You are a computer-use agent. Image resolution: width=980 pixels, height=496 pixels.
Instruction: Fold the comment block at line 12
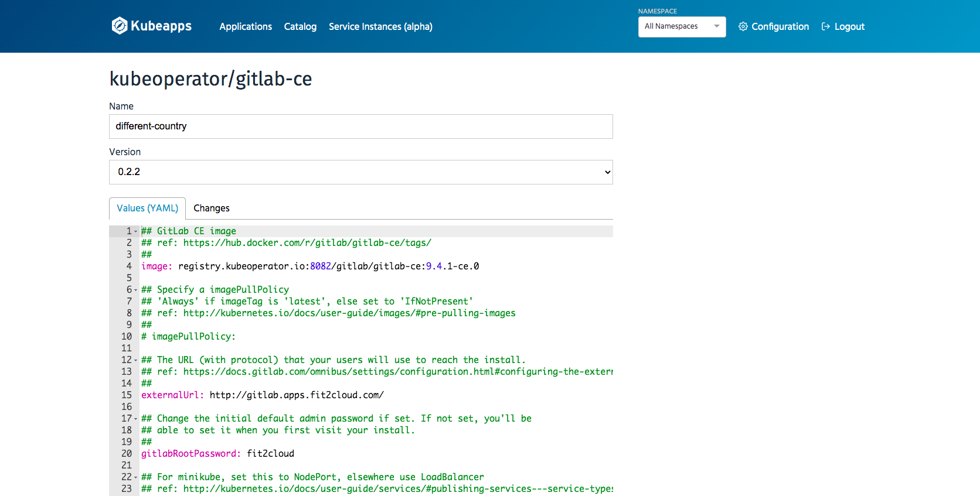(136, 360)
